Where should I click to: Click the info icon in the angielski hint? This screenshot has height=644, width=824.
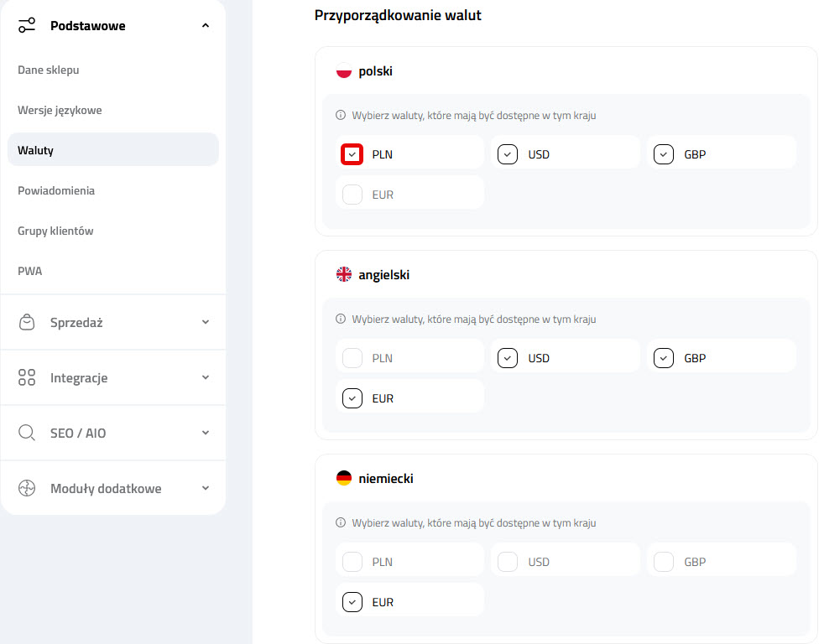[x=341, y=319]
